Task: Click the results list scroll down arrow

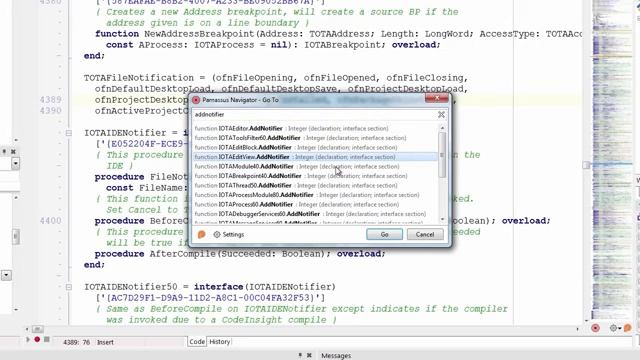Action: (442, 220)
